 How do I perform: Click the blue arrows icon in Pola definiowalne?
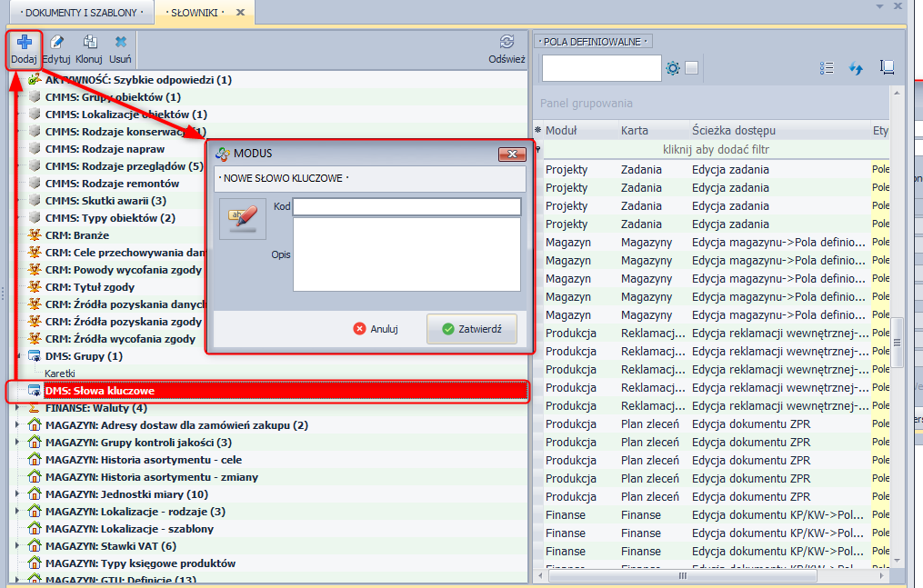coord(856,68)
